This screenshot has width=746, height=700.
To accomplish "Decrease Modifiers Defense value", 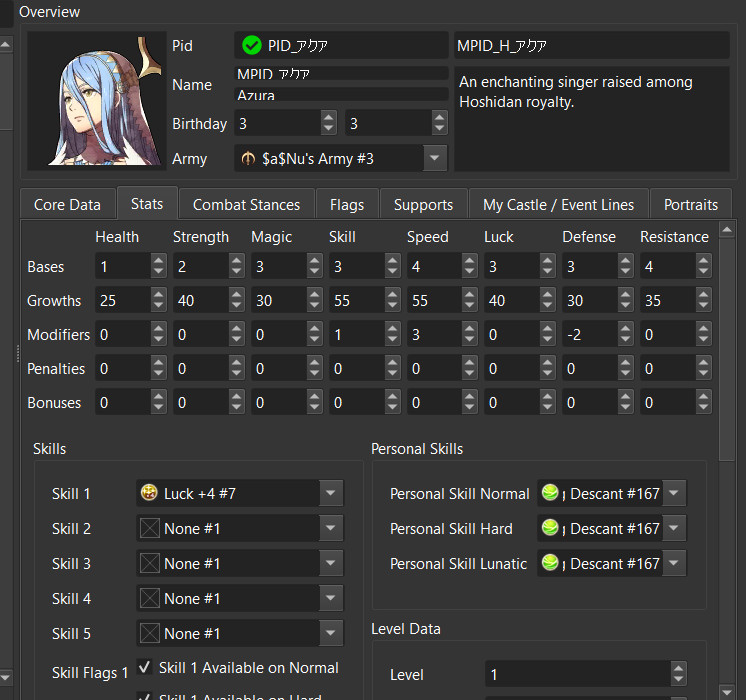I will [x=625, y=340].
